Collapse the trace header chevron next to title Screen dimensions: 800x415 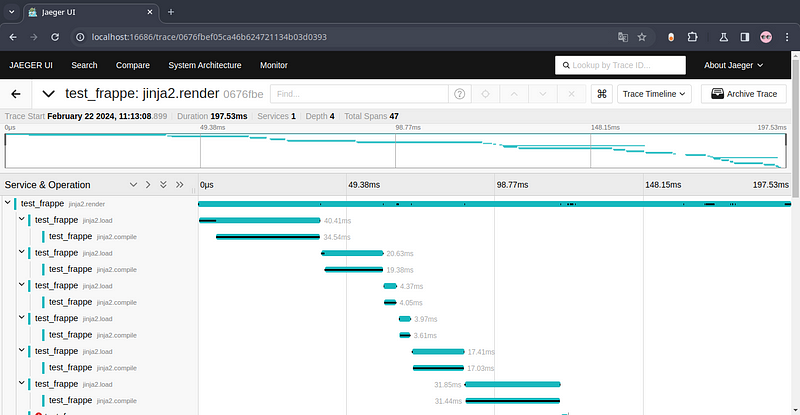[x=49, y=94]
